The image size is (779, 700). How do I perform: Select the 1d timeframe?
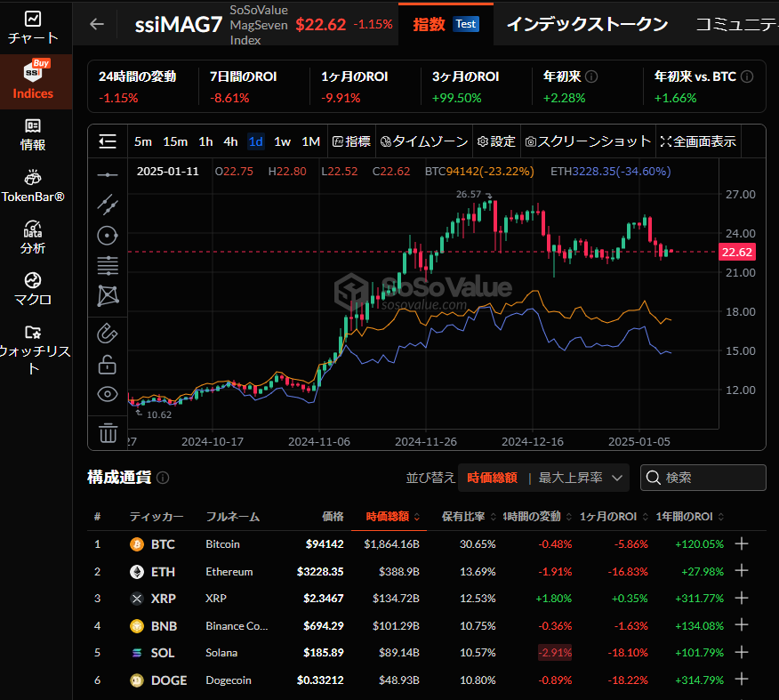(x=255, y=141)
